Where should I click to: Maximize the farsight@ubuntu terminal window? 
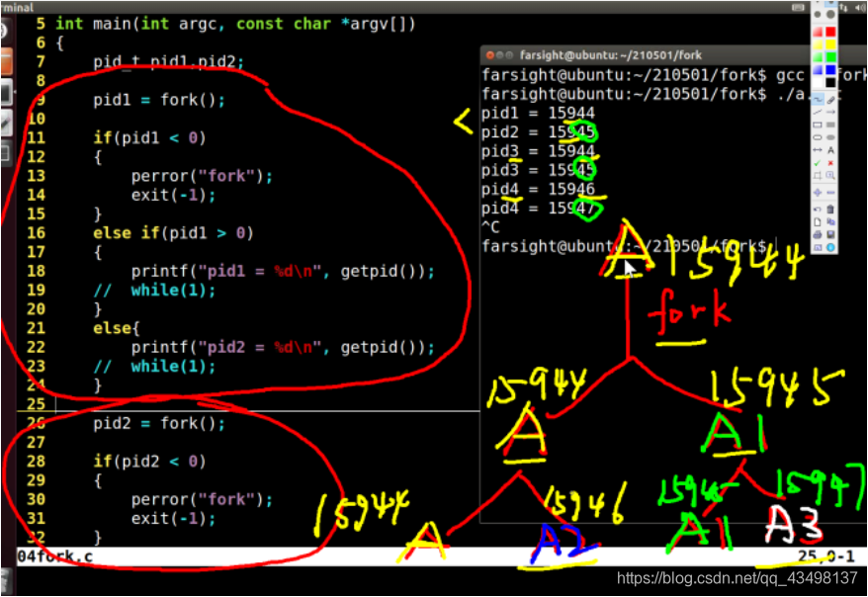point(509,54)
